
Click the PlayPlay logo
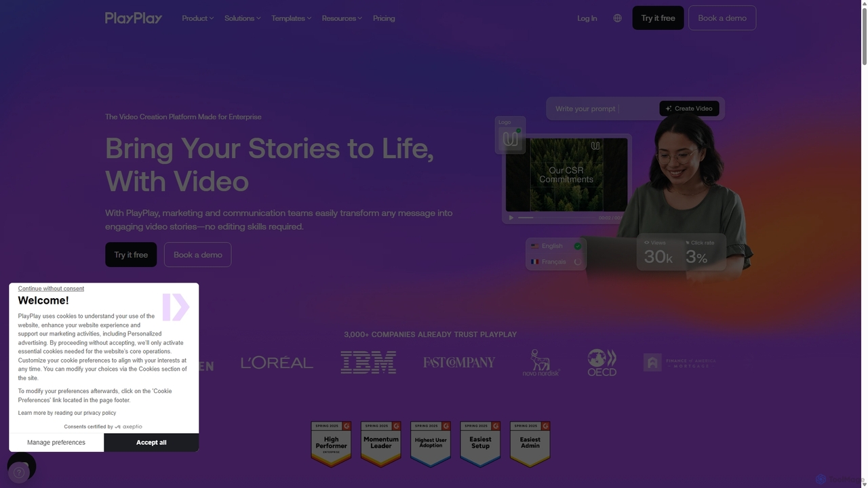pyautogui.click(x=134, y=18)
